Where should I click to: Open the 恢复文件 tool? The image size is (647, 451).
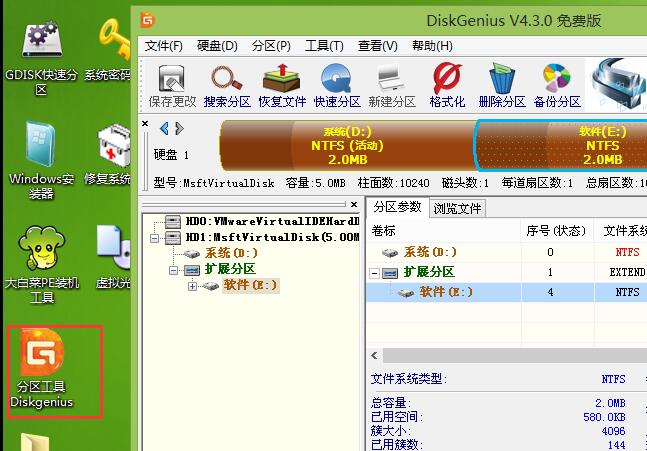point(282,86)
